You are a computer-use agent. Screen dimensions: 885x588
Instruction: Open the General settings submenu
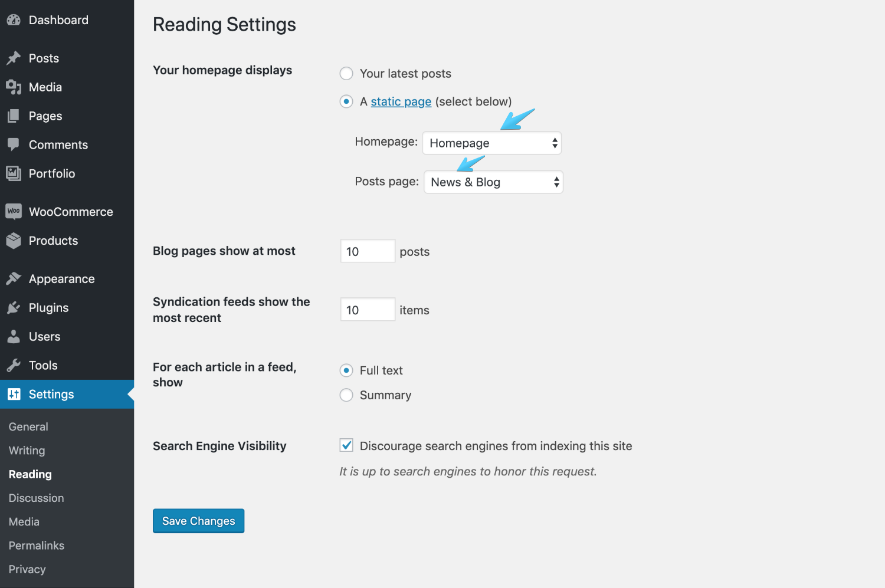click(x=28, y=427)
